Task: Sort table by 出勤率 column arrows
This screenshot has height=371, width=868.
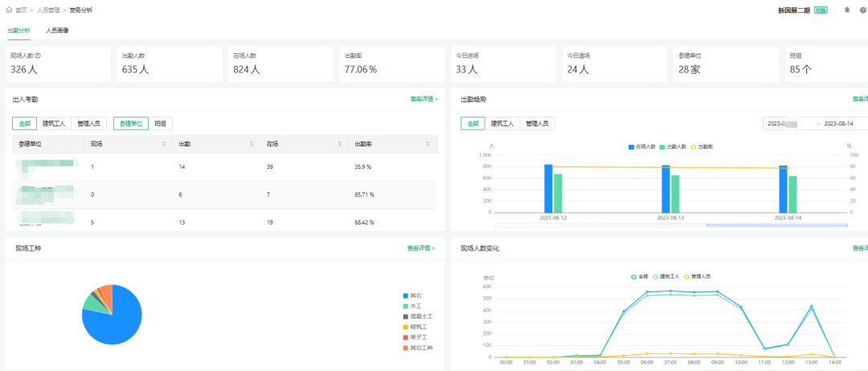Action: pos(428,144)
